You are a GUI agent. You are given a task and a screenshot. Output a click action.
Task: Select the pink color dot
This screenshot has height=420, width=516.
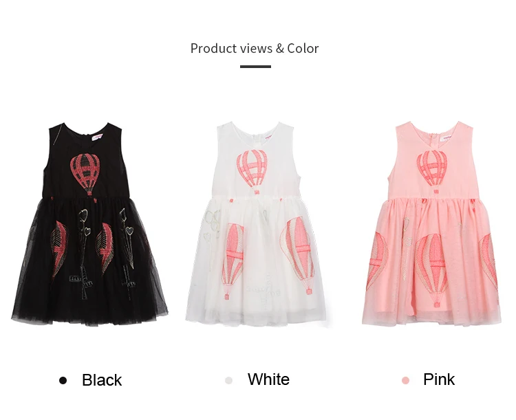[405, 380]
